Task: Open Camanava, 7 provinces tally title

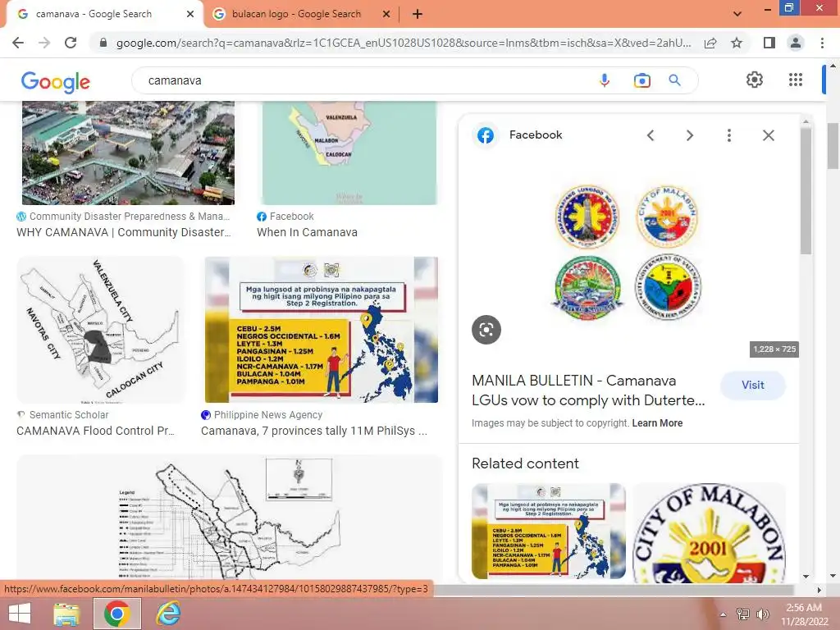Action: click(314, 431)
